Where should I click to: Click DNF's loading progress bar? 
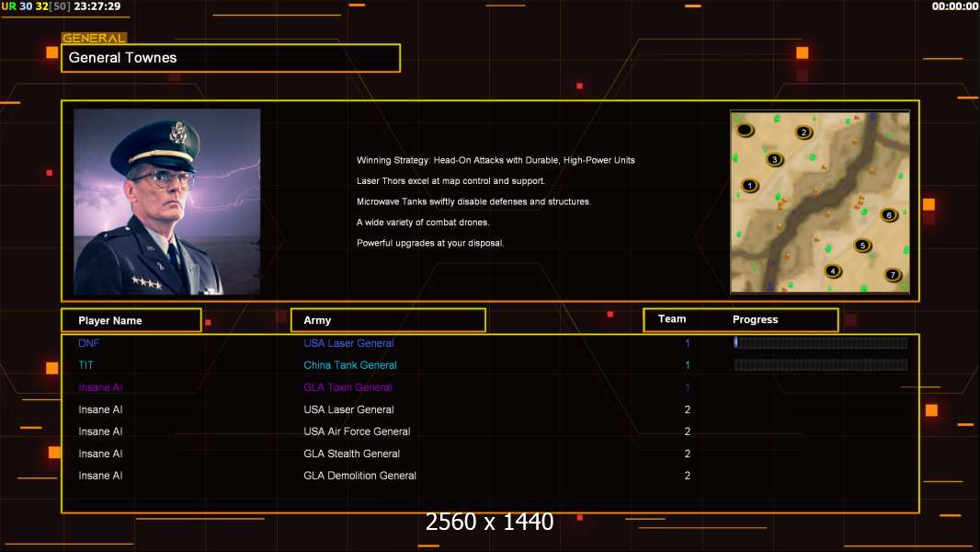[x=821, y=342]
